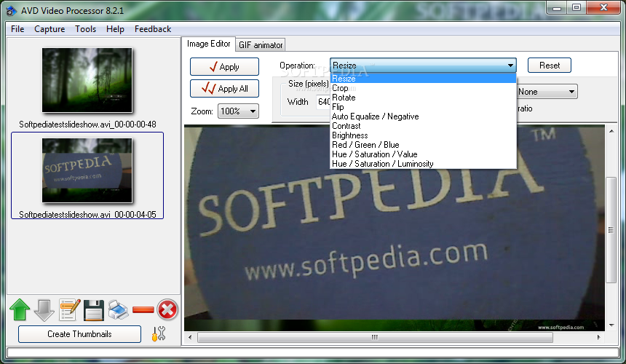This screenshot has height=364, width=626.
Task: Select Resize in the operation list
Action: click(x=423, y=79)
